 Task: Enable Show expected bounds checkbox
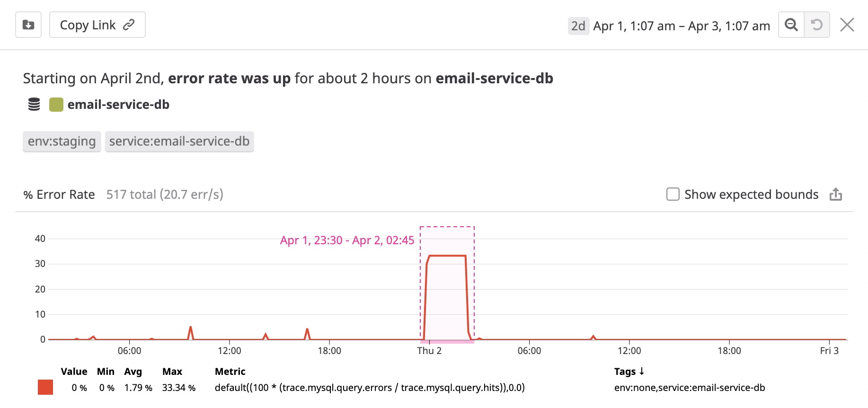pos(673,195)
